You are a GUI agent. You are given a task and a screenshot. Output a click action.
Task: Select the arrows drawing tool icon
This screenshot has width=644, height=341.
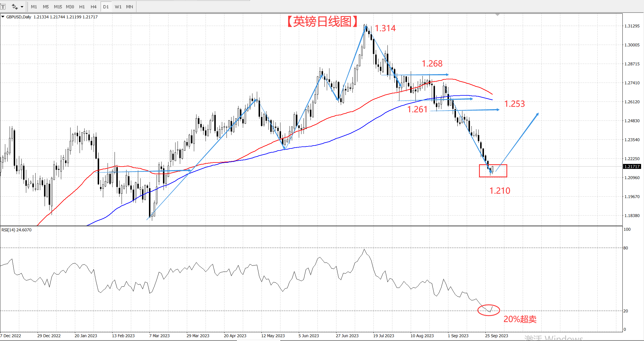15,6
